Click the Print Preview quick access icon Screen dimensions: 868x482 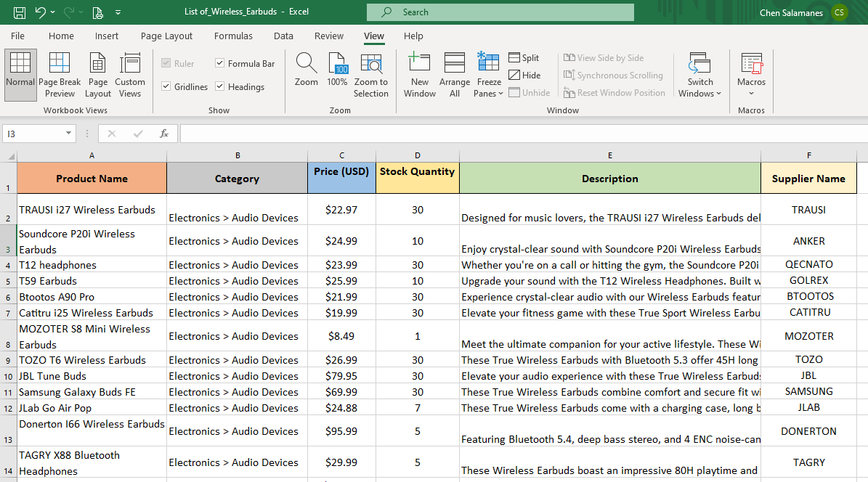[x=97, y=12]
